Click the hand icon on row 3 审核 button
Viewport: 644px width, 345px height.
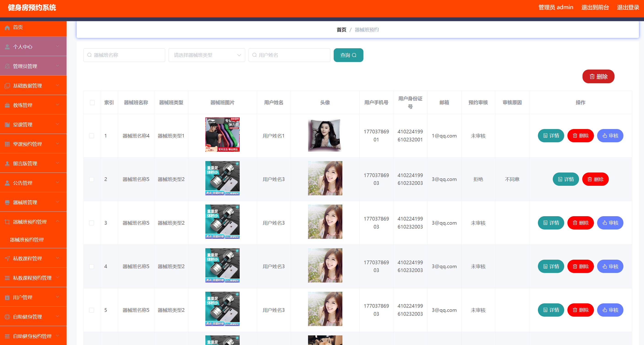(604, 223)
